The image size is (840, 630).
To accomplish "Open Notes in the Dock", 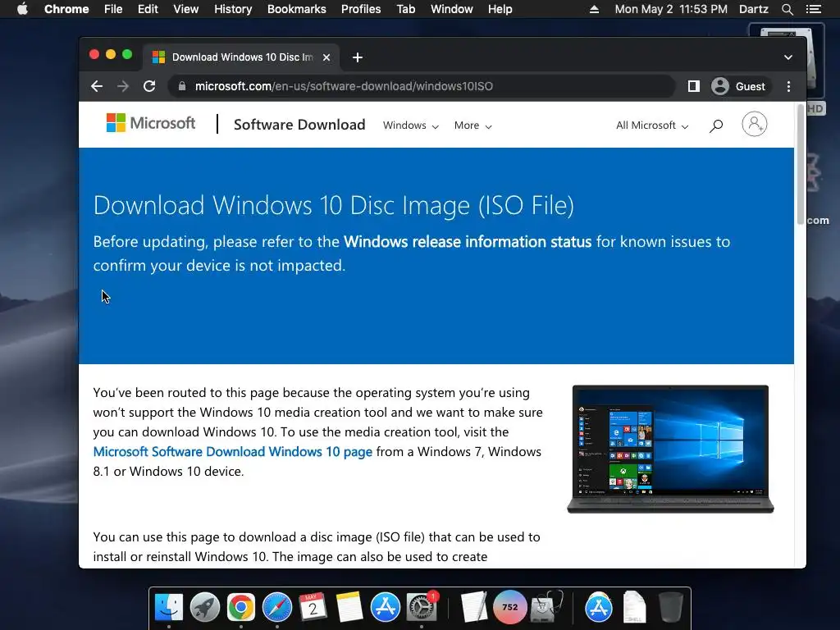I will [349, 607].
